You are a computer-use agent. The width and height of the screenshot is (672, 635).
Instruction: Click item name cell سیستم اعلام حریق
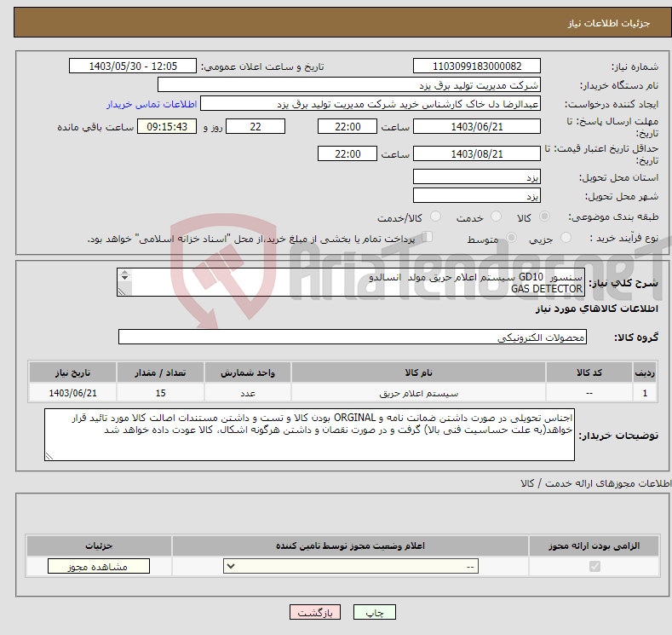[x=418, y=393]
